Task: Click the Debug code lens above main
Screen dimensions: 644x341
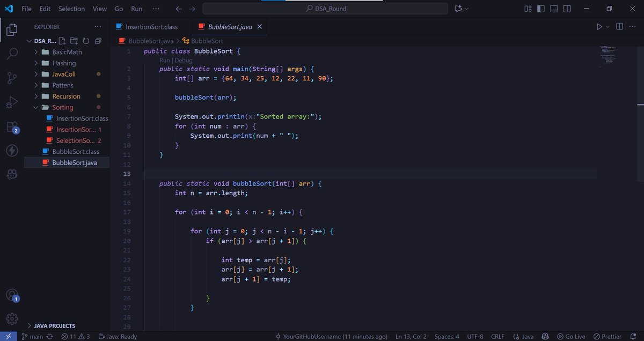Action: pyautogui.click(x=184, y=60)
